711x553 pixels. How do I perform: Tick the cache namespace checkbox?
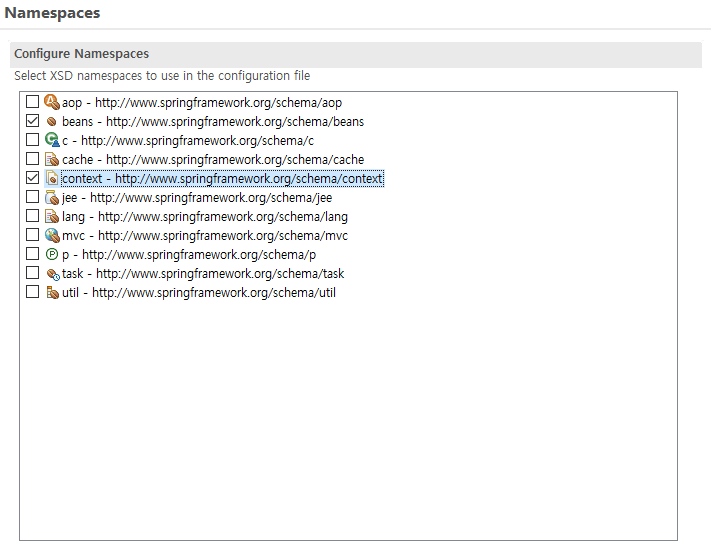(x=32, y=159)
